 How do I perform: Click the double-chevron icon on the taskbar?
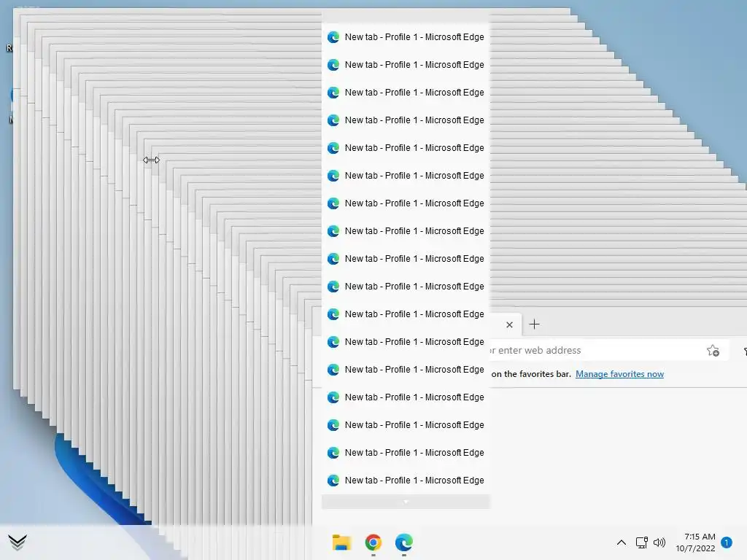point(18,542)
